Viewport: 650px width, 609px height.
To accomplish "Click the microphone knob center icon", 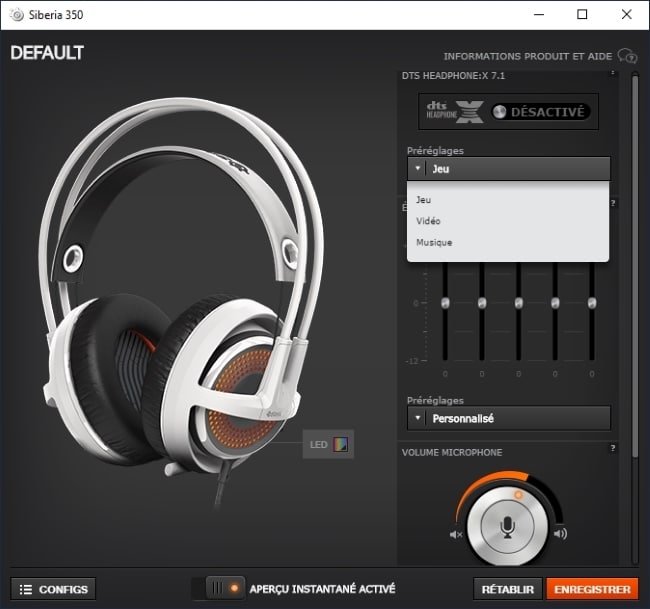I will pyautogui.click(x=507, y=527).
